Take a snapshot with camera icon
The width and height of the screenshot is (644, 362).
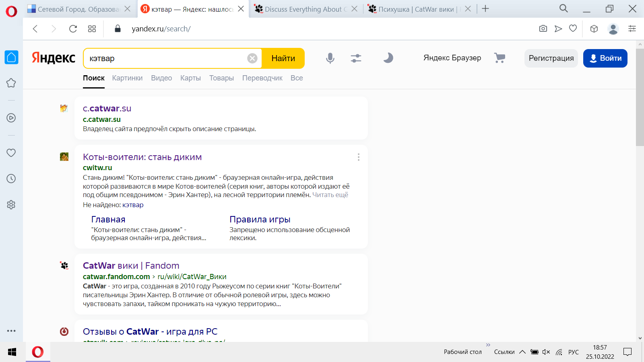click(x=543, y=29)
